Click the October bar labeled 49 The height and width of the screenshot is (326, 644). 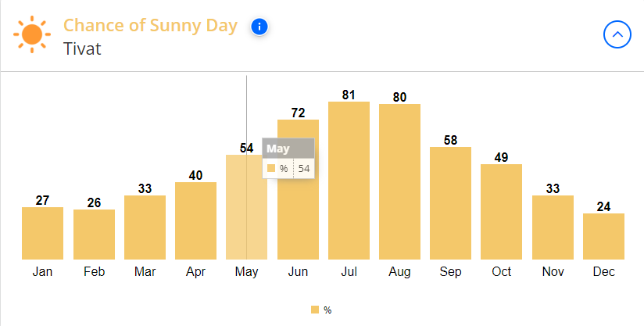click(501, 212)
